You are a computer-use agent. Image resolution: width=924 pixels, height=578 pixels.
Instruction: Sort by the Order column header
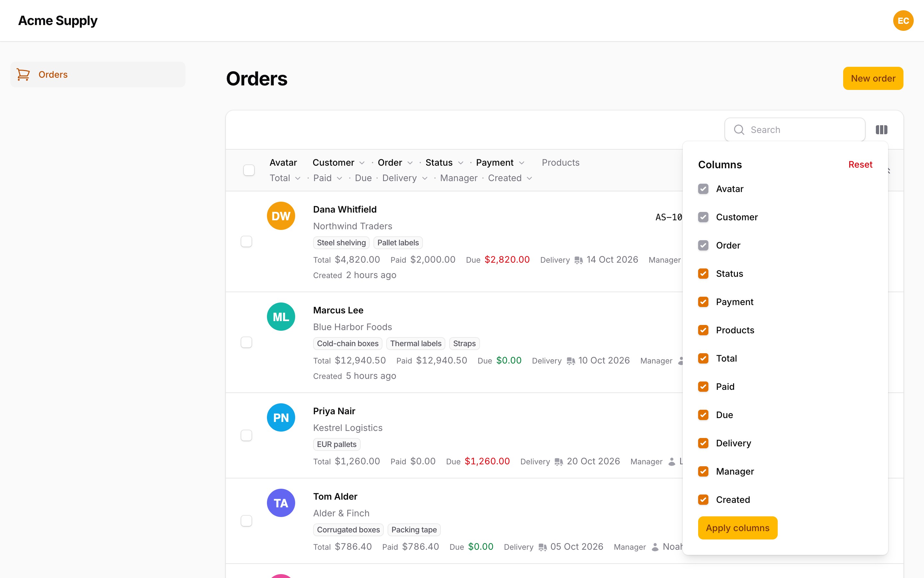click(x=395, y=162)
